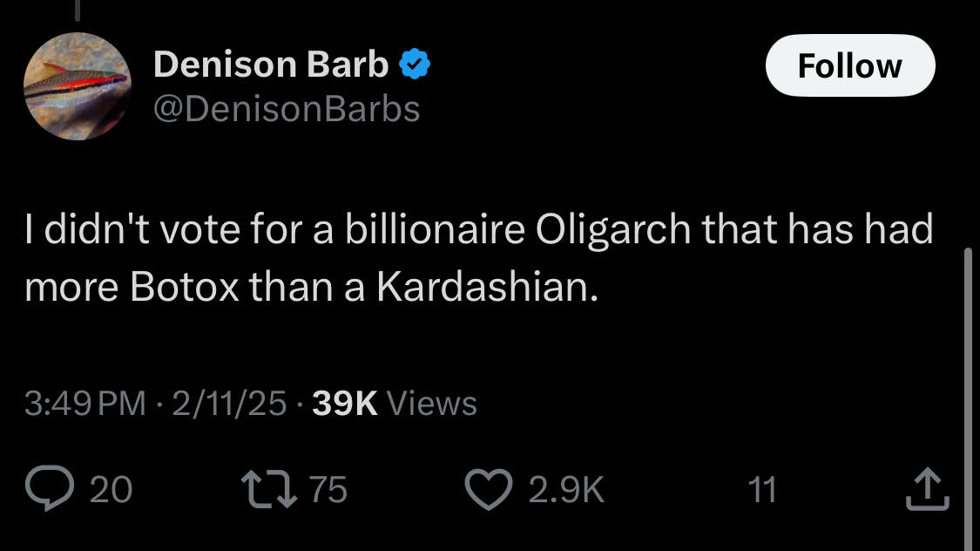Open the fish profile picture
Viewport: 980px width, 551px height.
pos(77,86)
